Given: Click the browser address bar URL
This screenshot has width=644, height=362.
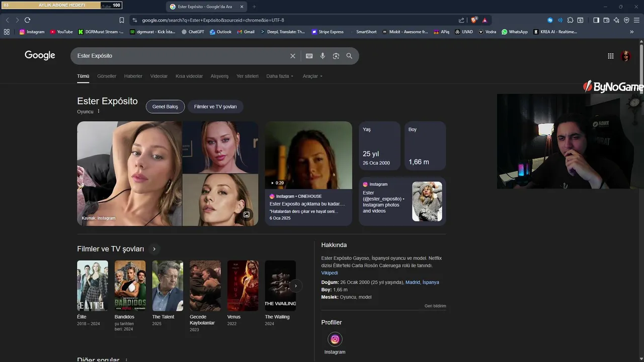Looking at the screenshot, I should 213,20.
